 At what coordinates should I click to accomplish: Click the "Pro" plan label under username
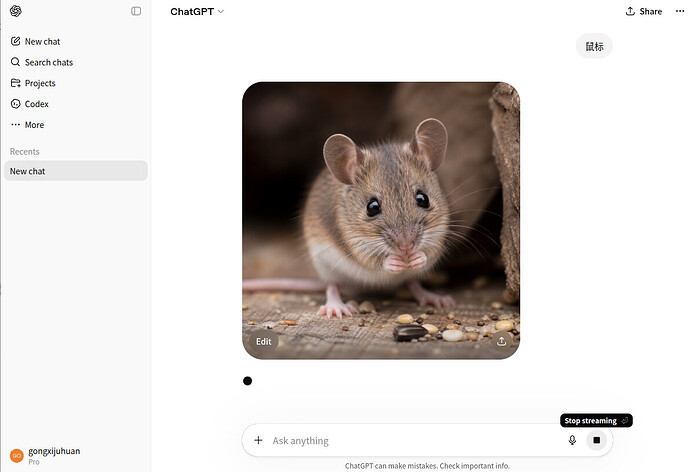tap(34, 462)
